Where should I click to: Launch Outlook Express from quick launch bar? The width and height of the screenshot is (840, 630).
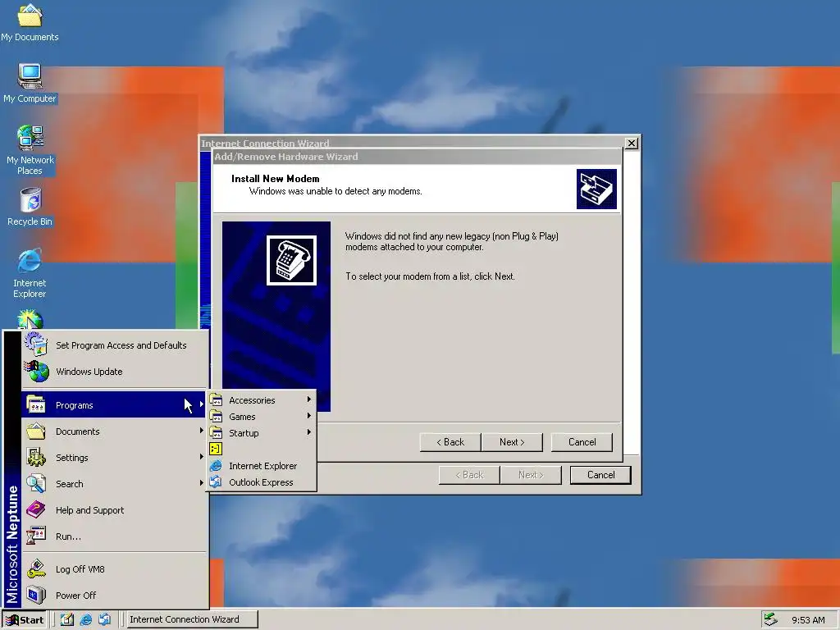104,619
